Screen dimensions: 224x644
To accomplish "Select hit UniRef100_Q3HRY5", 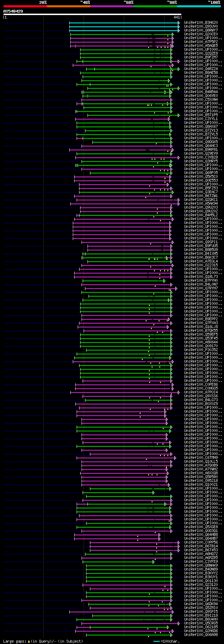I will pyautogui.click(x=201, y=161).
